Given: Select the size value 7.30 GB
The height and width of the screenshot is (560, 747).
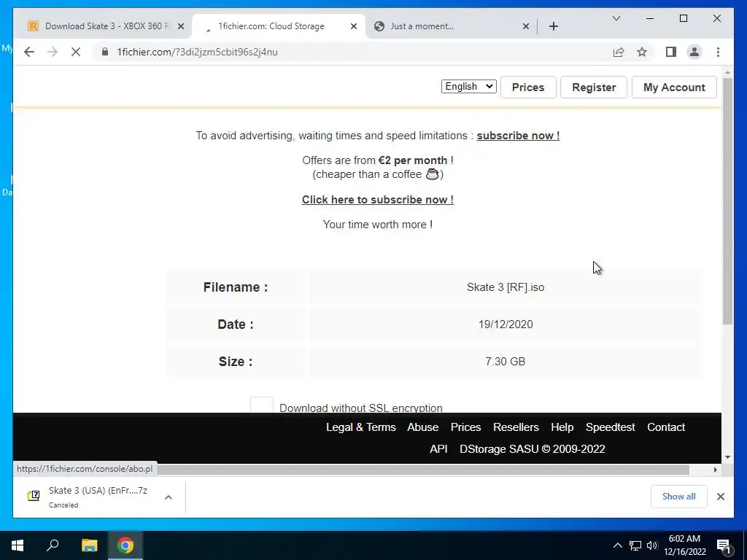Looking at the screenshot, I should (x=506, y=362).
